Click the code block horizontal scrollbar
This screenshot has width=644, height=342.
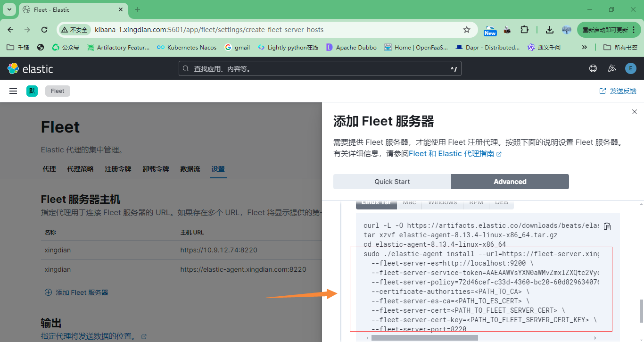point(424,338)
